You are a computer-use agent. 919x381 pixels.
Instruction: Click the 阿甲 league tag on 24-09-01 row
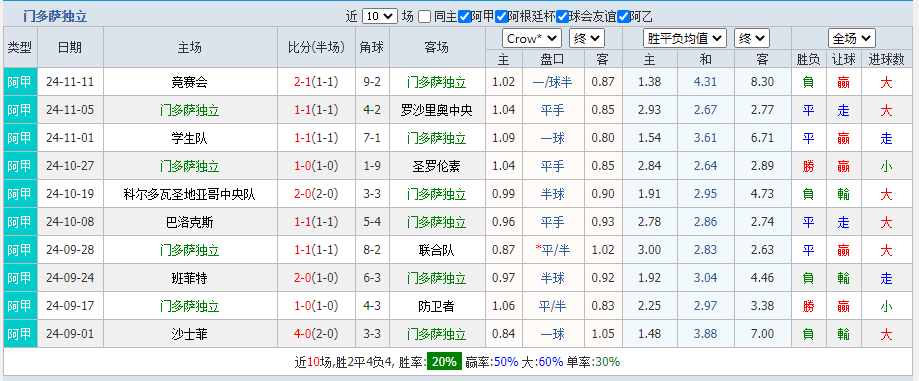19,334
